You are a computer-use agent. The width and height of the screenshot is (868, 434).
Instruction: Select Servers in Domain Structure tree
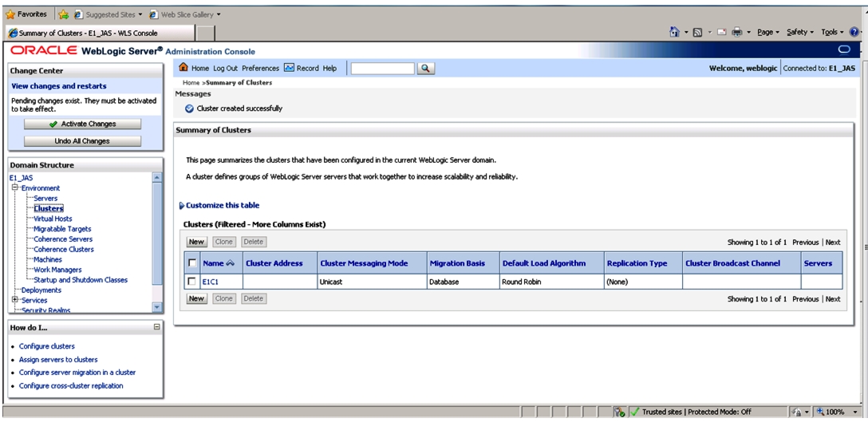[x=45, y=198]
